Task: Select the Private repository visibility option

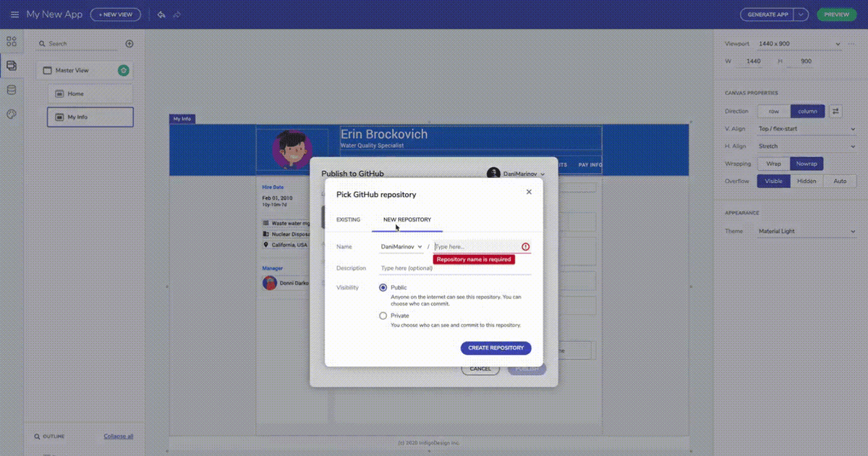Action: 383,315
